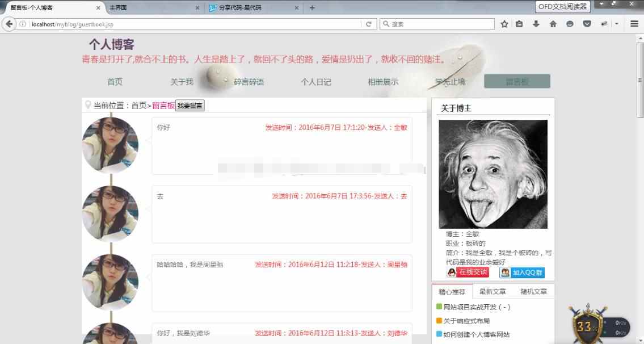Open article 如何创建个人博客网站
Image resolution: width=644 pixels, height=344 pixels.
[x=477, y=334]
